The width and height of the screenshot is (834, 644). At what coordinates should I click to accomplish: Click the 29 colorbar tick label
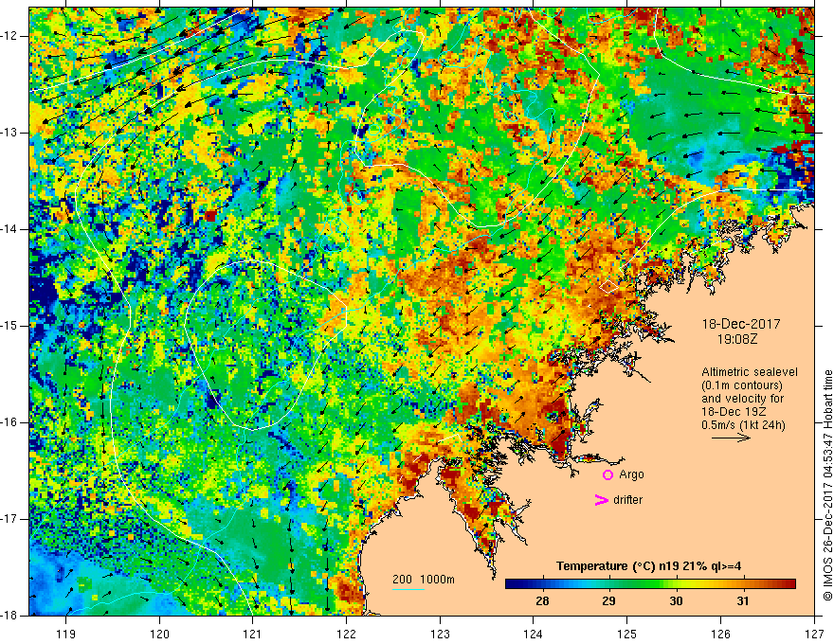[609, 601]
